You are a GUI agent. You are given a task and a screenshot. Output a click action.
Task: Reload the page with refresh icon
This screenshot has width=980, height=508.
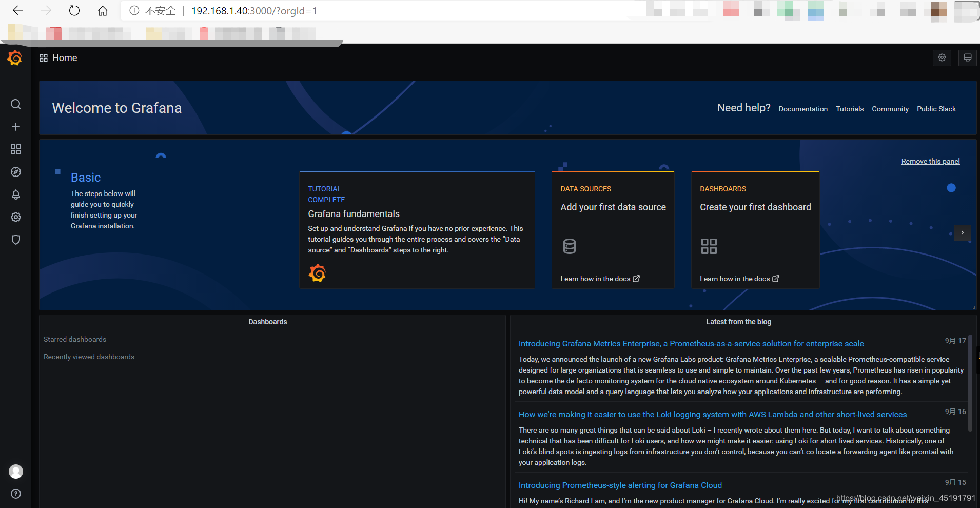(74, 11)
